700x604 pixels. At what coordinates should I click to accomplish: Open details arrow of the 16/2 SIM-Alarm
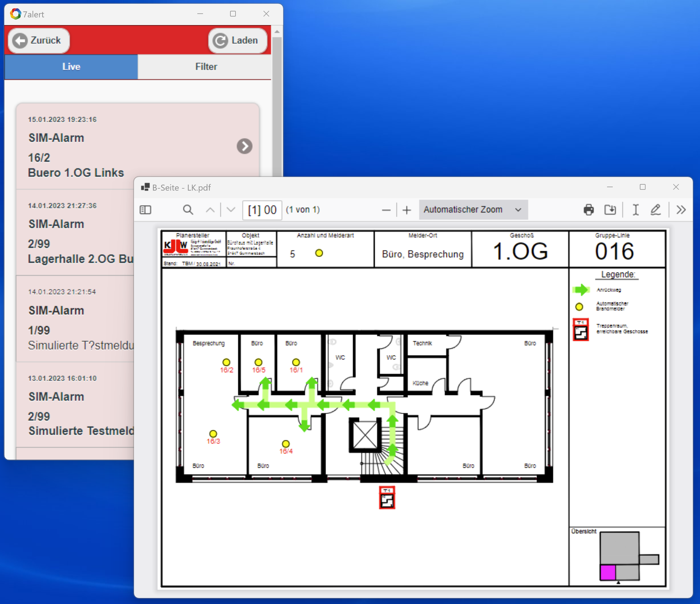click(244, 146)
